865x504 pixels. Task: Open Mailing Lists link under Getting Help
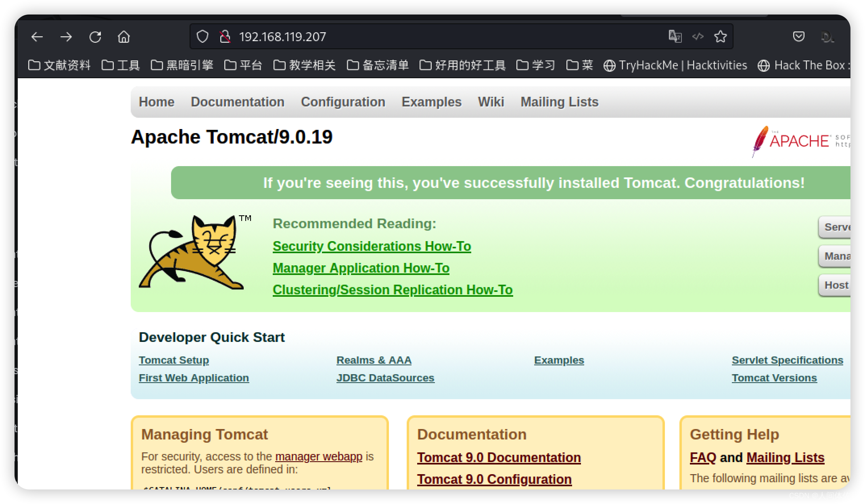(x=786, y=458)
